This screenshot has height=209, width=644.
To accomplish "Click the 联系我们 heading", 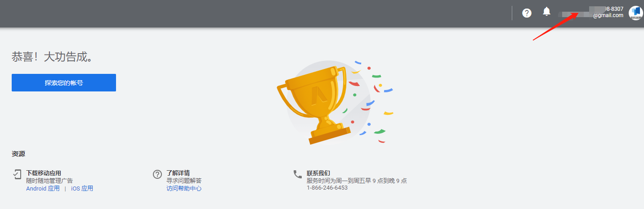I will tap(318, 173).
